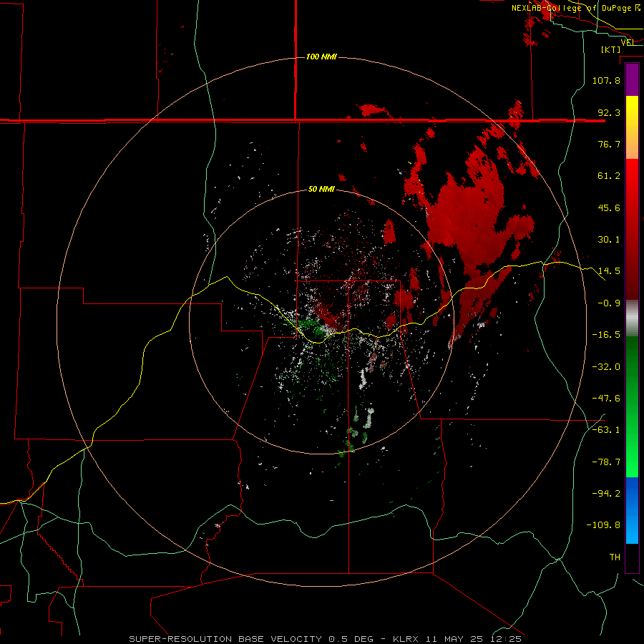Click the -94.2 velocity scale value
The width and height of the screenshot is (644, 644).
point(606,493)
